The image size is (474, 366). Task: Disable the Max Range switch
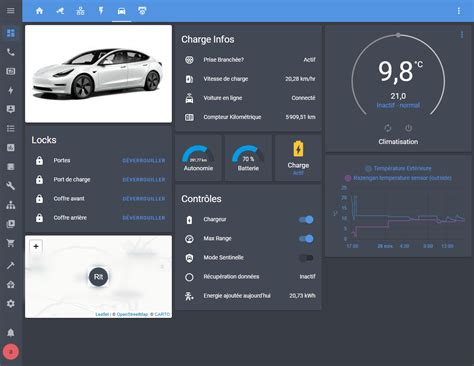point(306,239)
